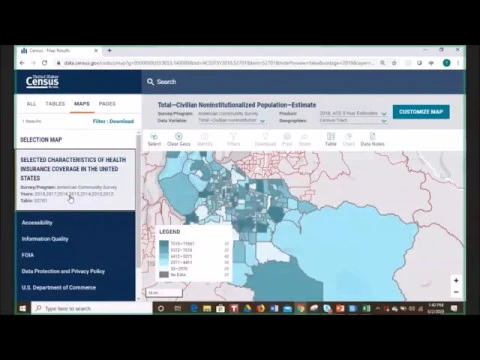Open Firefox from the taskbar
This screenshot has width=480, height=360.
(261, 308)
